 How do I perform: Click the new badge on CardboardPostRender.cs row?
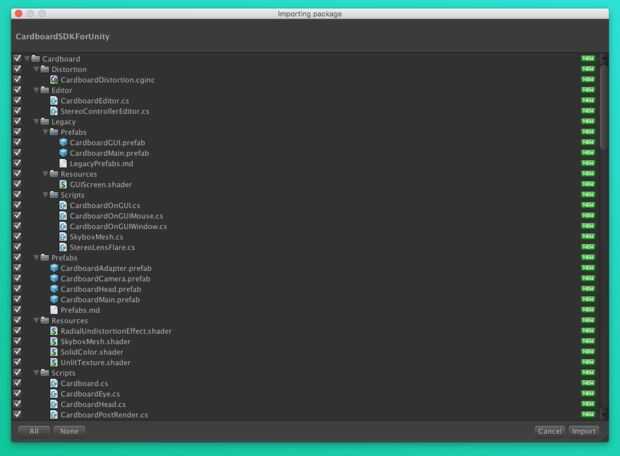point(588,414)
